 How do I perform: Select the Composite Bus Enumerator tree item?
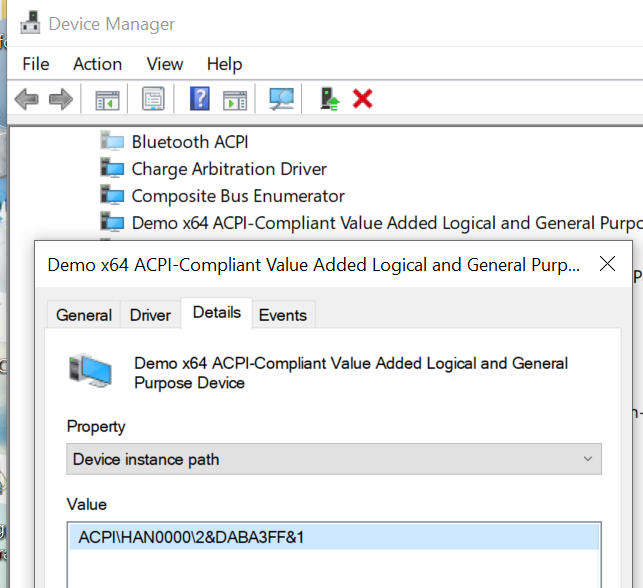click(x=238, y=196)
